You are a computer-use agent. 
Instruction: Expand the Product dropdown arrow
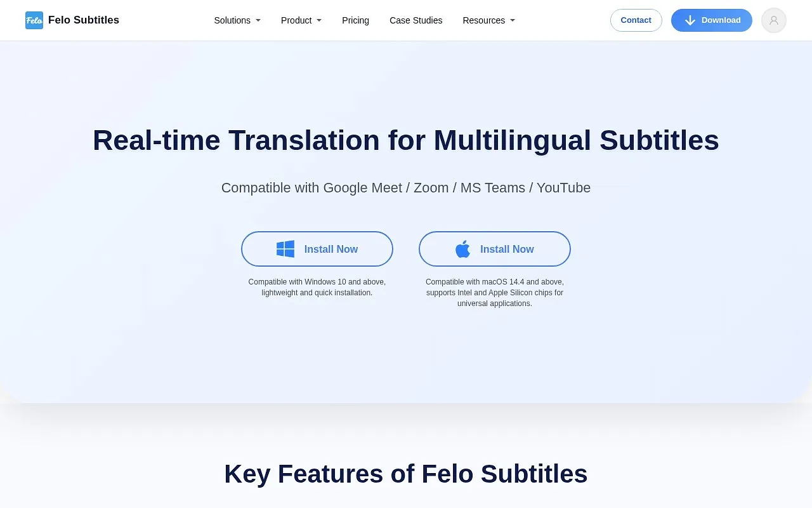click(x=319, y=20)
